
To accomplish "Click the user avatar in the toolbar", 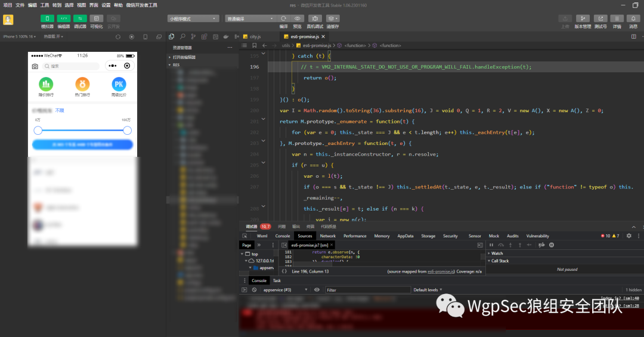I will (8, 19).
